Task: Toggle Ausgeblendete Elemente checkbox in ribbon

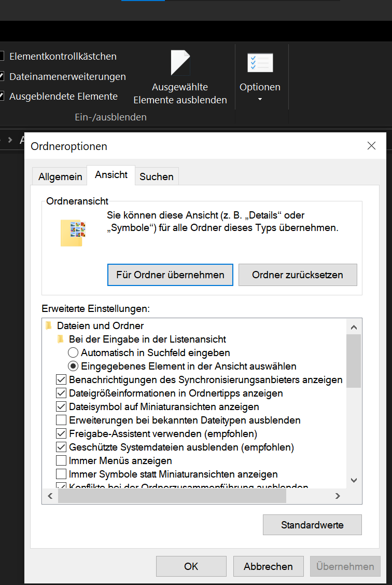Action: [x=2, y=96]
